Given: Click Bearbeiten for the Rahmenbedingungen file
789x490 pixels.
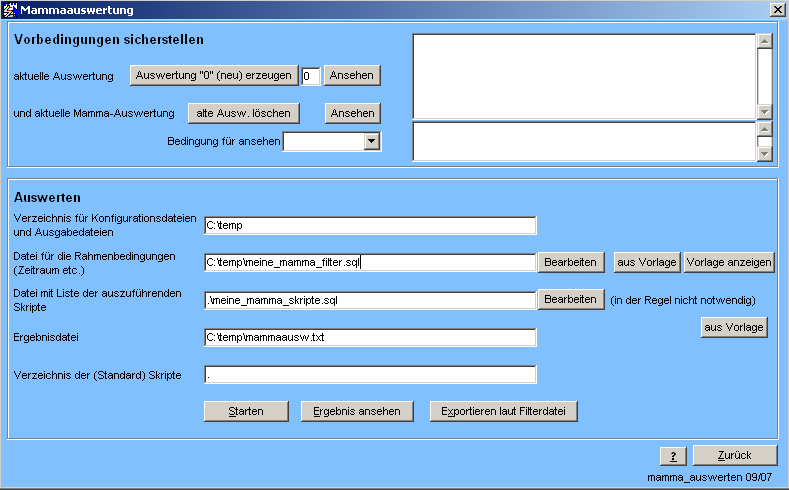Looking at the screenshot, I should pos(571,262).
